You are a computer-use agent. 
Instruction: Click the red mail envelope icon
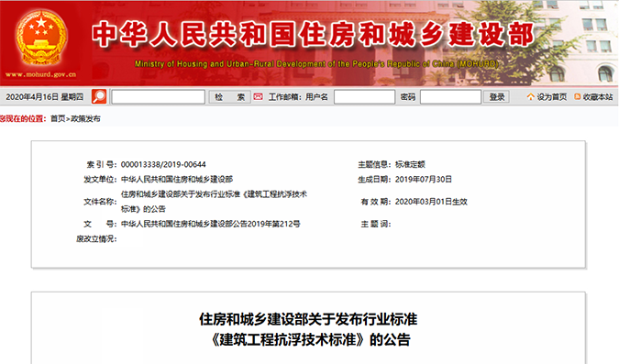point(259,96)
